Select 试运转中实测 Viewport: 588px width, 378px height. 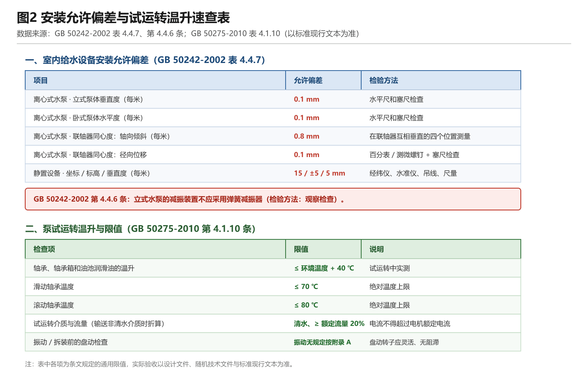point(390,268)
